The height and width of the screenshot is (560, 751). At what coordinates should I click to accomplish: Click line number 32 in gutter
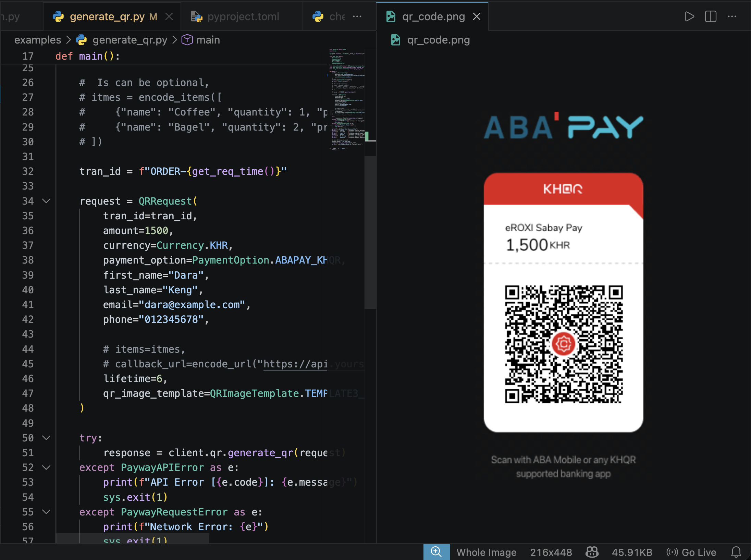28,171
